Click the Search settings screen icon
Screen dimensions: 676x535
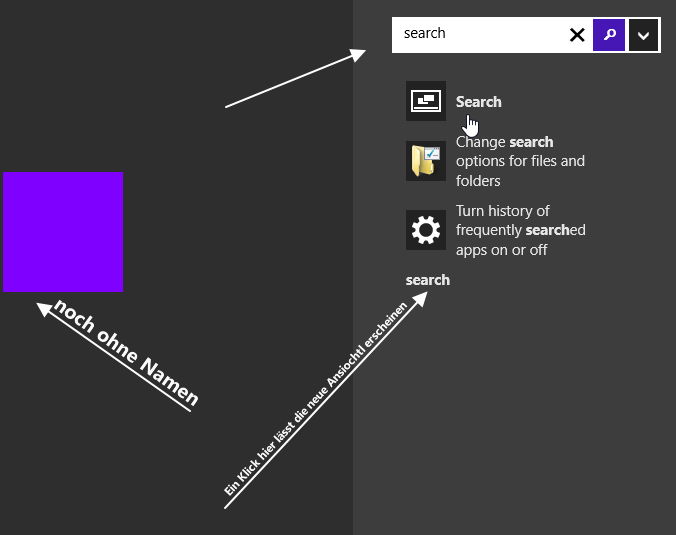[426, 101]
